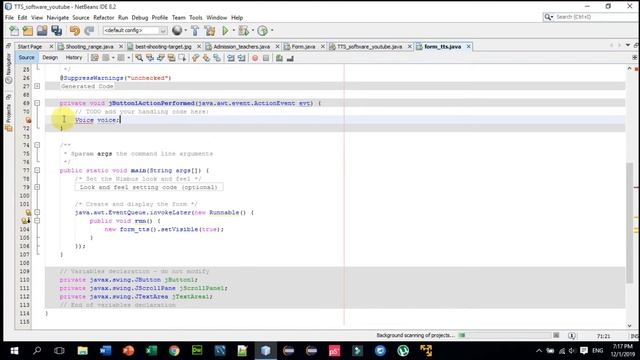Run the project with green play icon
640x360 pixels.
coord(225,31)
